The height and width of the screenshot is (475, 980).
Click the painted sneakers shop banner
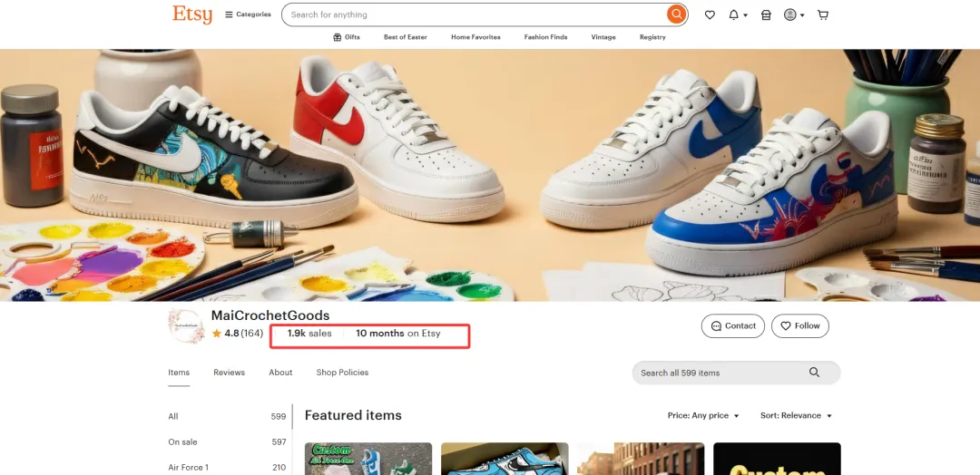tap(490, 175)
